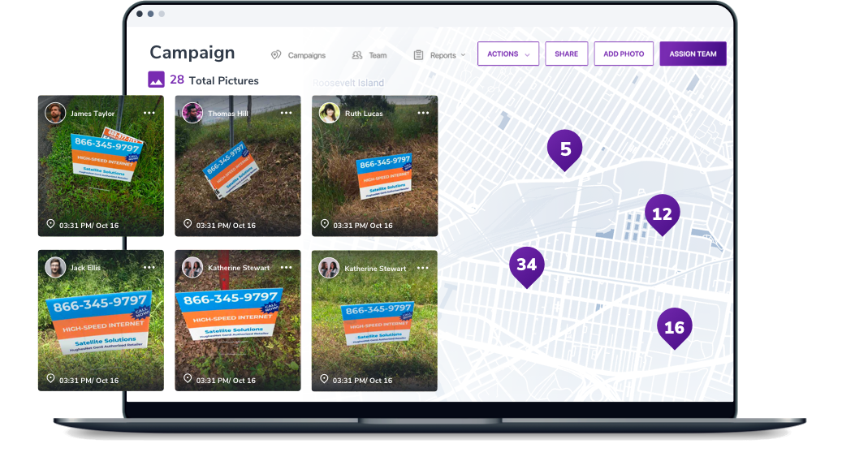
Task: Click location pin on Thomas Hill card
Action: point(188,224)
